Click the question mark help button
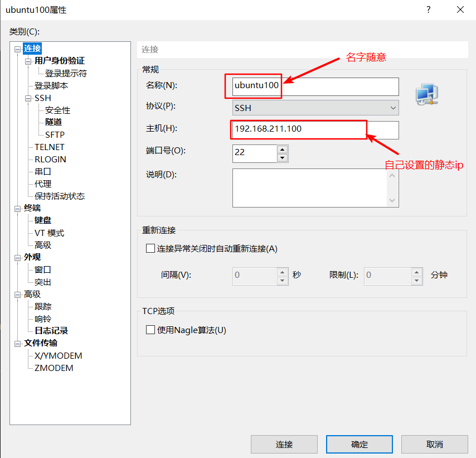This screenshot has width=476, height=458. point(428,9)
